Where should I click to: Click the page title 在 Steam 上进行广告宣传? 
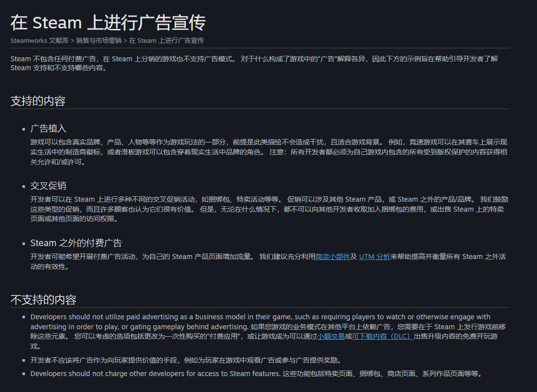pos(108,22)
